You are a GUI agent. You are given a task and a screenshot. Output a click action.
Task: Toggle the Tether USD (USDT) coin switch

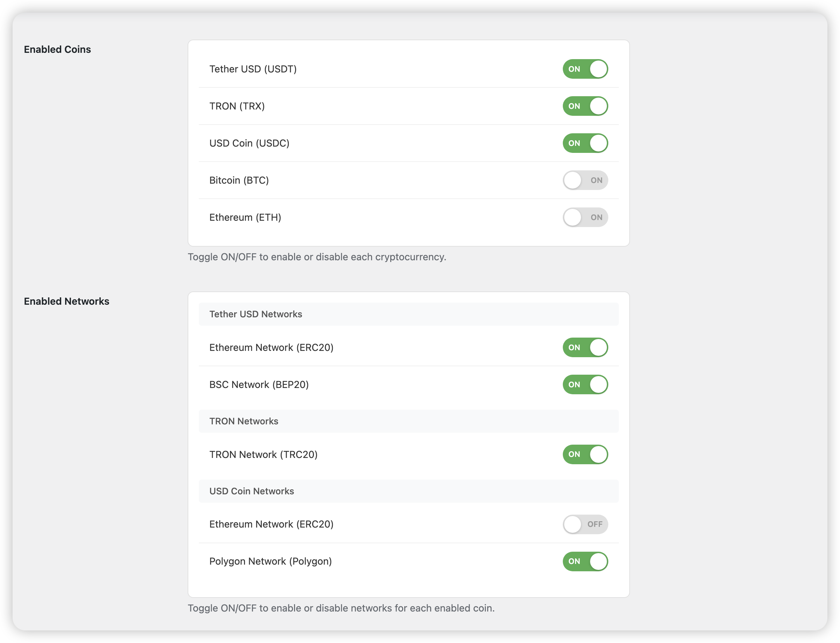[x=585, y=69]
